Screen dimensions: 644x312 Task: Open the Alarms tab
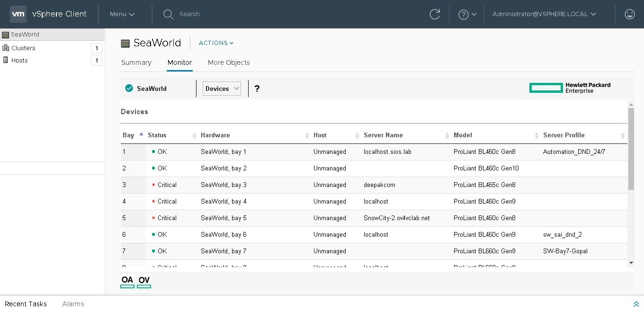click(73, 304)
